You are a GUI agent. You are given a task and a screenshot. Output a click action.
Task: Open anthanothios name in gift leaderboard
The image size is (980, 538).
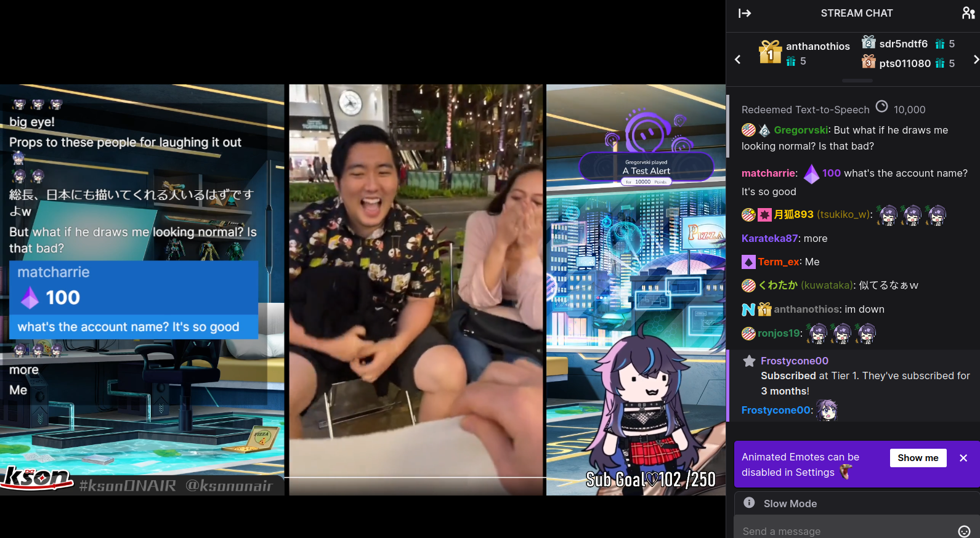pos(818,46)
